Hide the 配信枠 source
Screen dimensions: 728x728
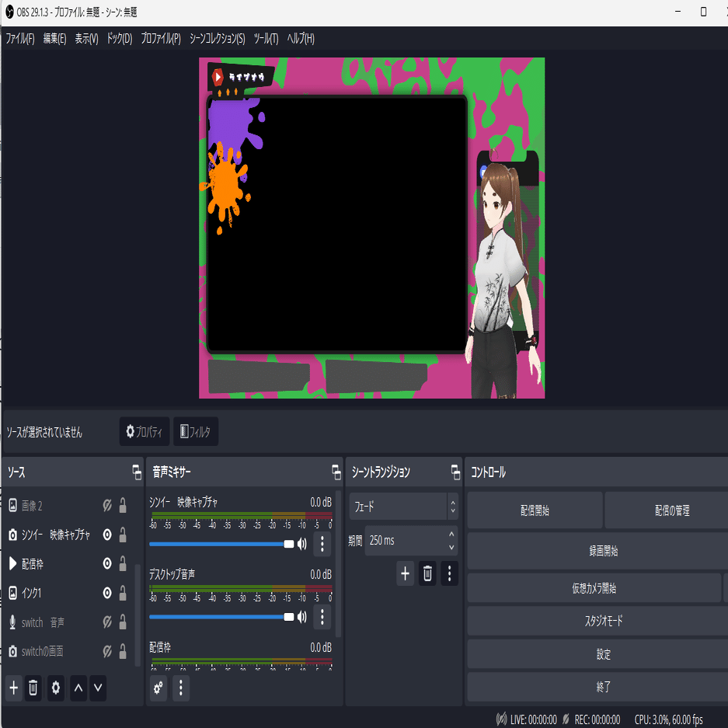click(x=107, y=563)
